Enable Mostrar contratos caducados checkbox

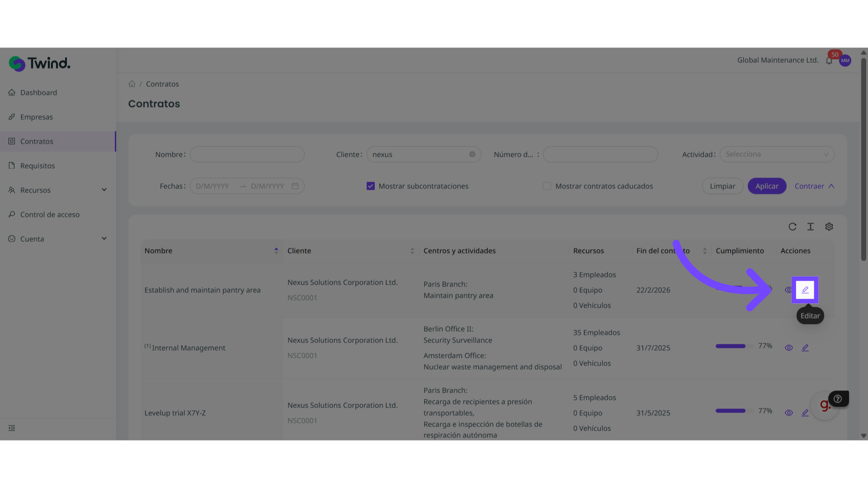point(547,186)
